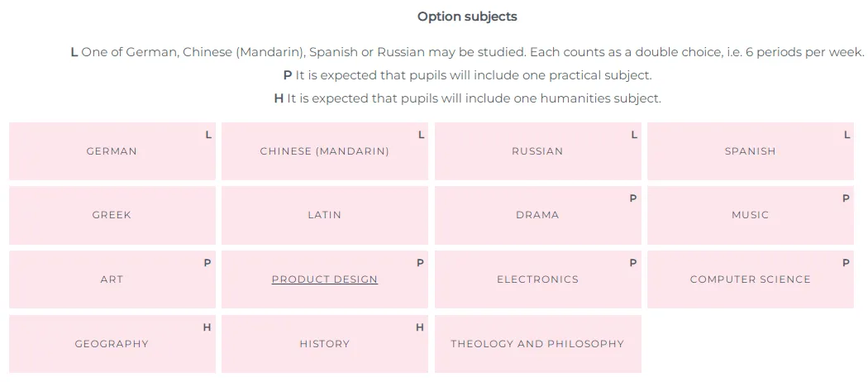
Task: Click the Theology and Philosophy tile
Action: pyautogui.click(x=537, y=344)
